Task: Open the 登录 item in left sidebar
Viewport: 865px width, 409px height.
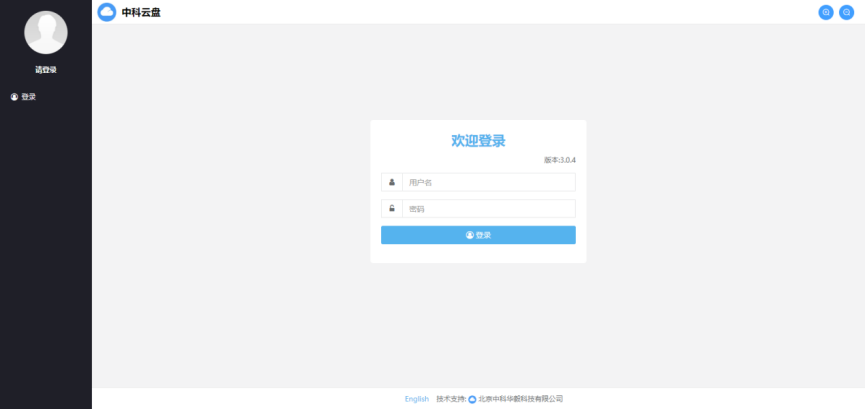Action: [28, 97]
